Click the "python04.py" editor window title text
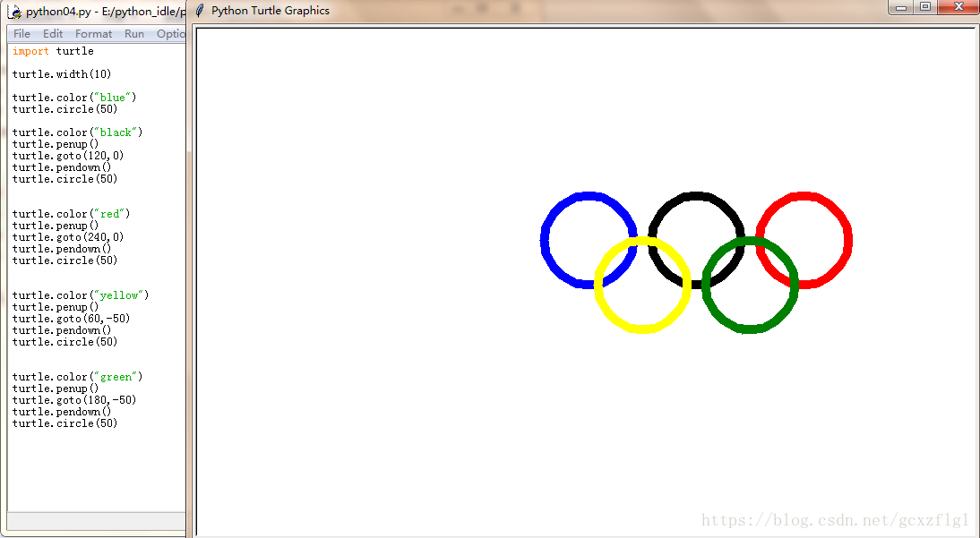 click(x=106, y=12)
